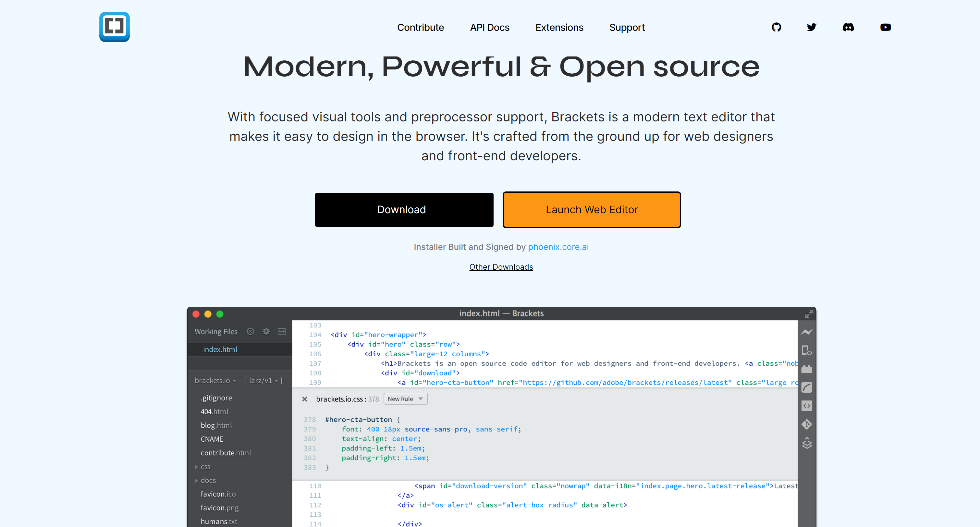This screenshot has width=980, height=527.
Task: Click the yellow minimize dot of editor window
Action: (x=208, y=314)
